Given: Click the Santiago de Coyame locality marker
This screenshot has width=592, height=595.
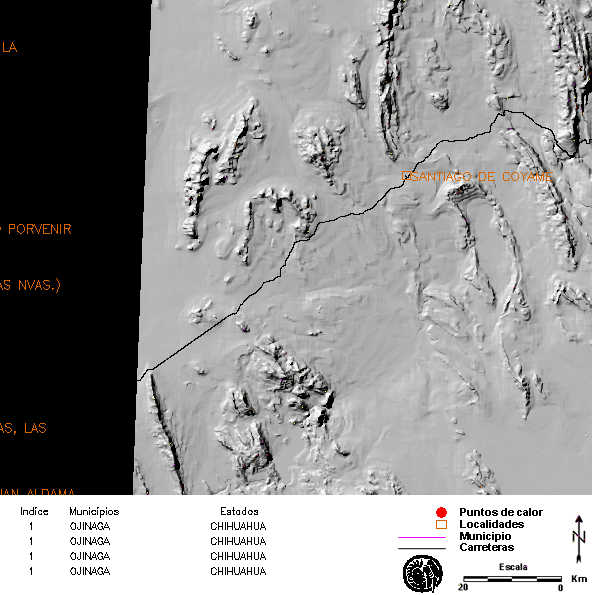Looking at the screenshot, I should 406,176.
